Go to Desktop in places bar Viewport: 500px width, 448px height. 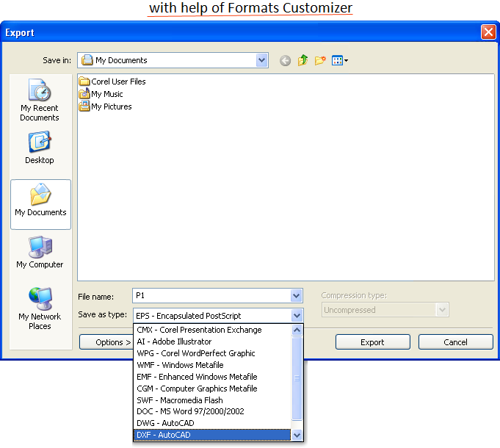(40, 147)
